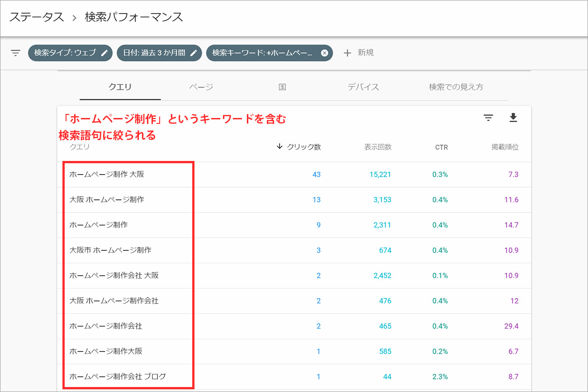
Task: Click the impressions value 585
Action: click(x=385, y=352)
